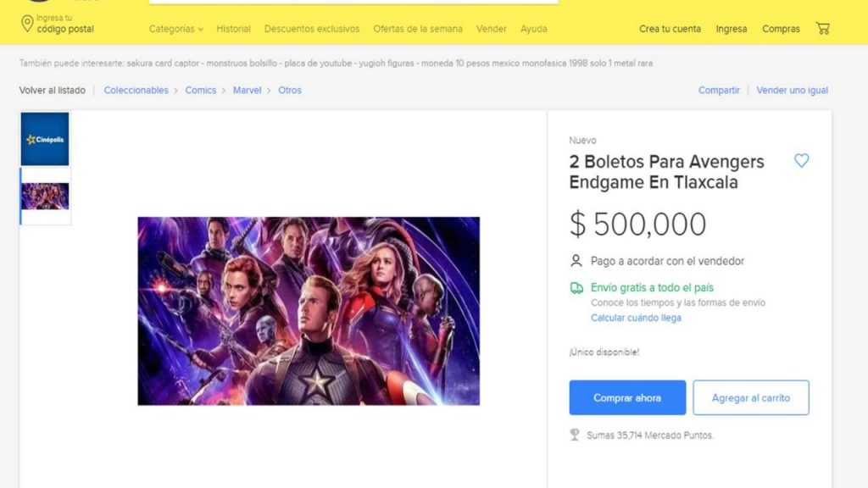Image resolution: width=868 pixels, height=488 pixels.
Task: Open Calcular cuándo llega link
Action: point(636,318)
